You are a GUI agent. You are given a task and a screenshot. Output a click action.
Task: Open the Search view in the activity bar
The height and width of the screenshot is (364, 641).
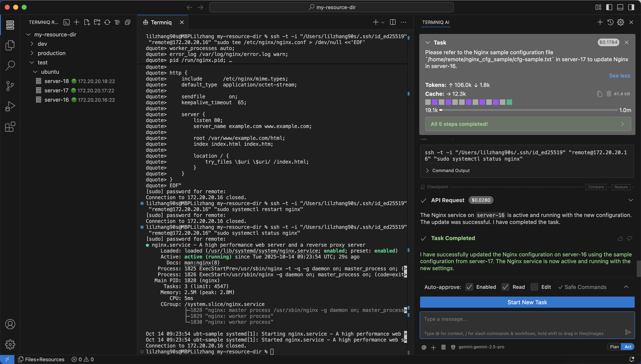tap(10, 65)
